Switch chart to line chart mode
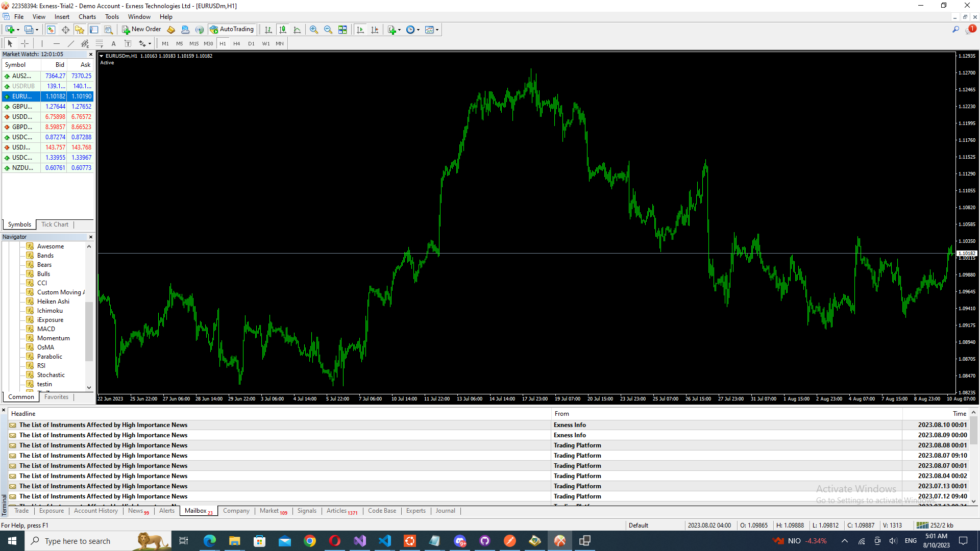Image resolution: width=980 pixels, height=551 pixels. click(297, 30)
